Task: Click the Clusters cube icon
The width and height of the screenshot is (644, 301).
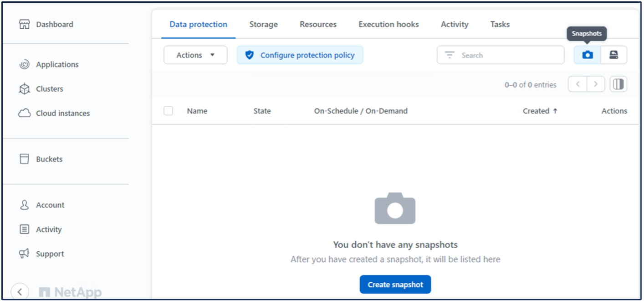Action: (24, 89)
